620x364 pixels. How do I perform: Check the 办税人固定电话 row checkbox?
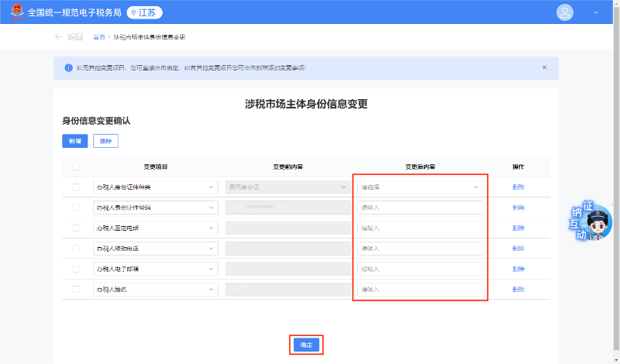tap(76, 228)
